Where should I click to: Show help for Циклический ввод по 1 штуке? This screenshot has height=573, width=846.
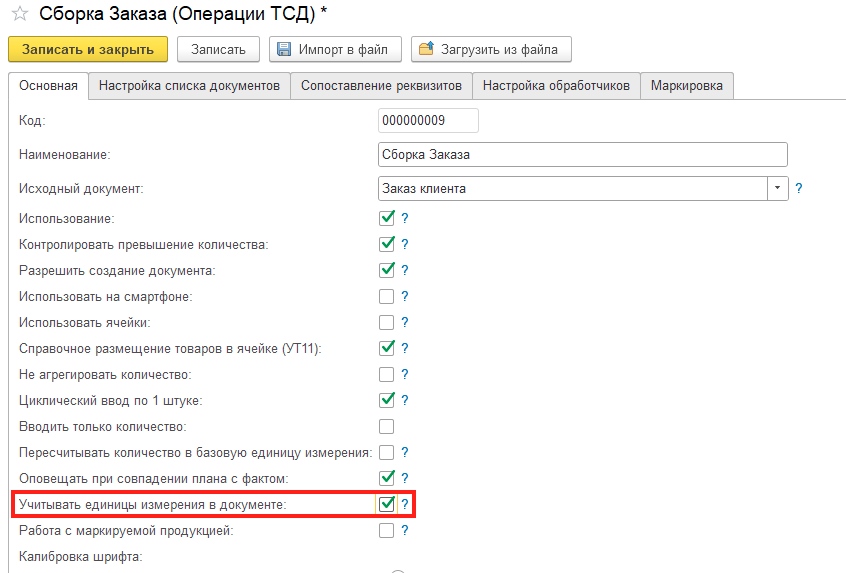(405, 400)
